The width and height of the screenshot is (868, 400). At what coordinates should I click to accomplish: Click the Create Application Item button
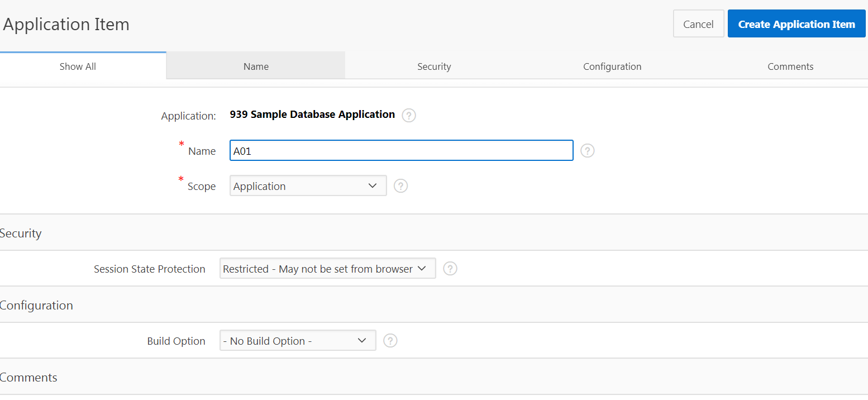(x=796, y=23)
